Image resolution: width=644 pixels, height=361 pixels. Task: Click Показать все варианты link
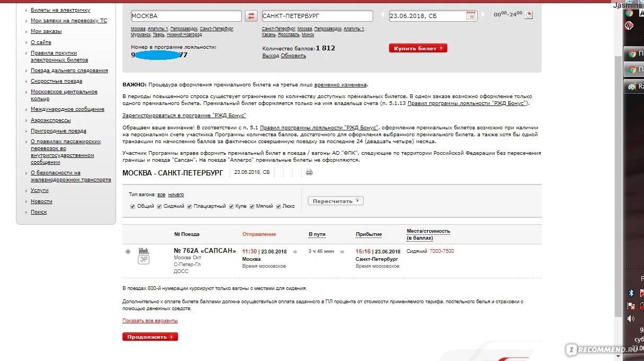(x=150, y=321)
